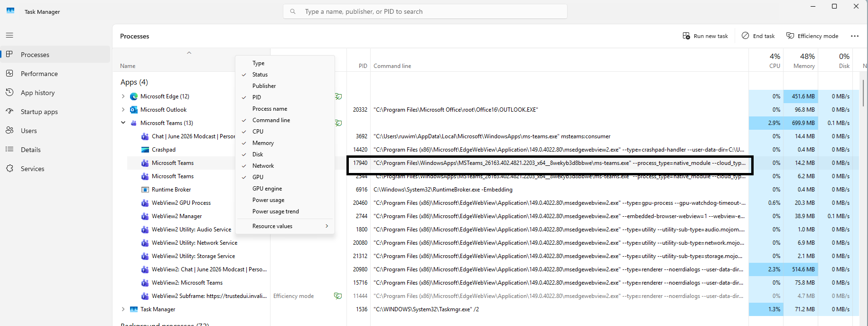Click the Efficiency mode button
This screenshot has width=868, height=326.
(812, 36)
